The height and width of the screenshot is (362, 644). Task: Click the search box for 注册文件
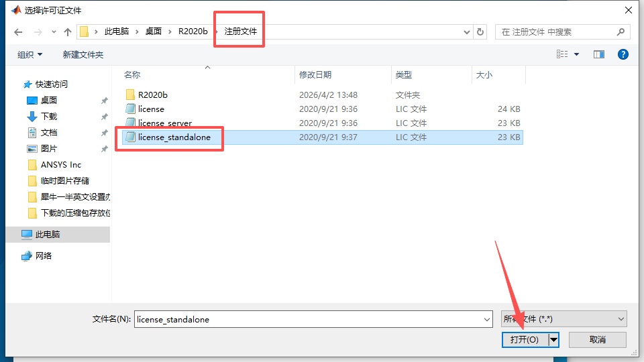point(563,32)
